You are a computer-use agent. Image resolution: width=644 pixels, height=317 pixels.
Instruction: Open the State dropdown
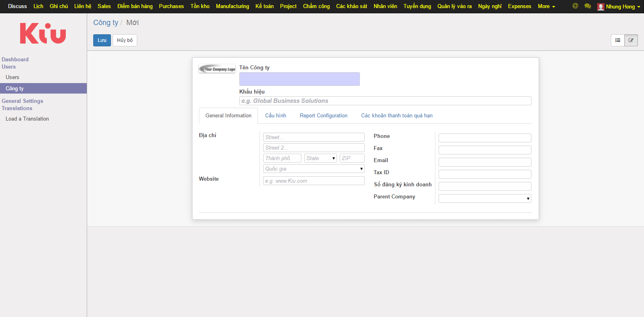click(320, 158)
